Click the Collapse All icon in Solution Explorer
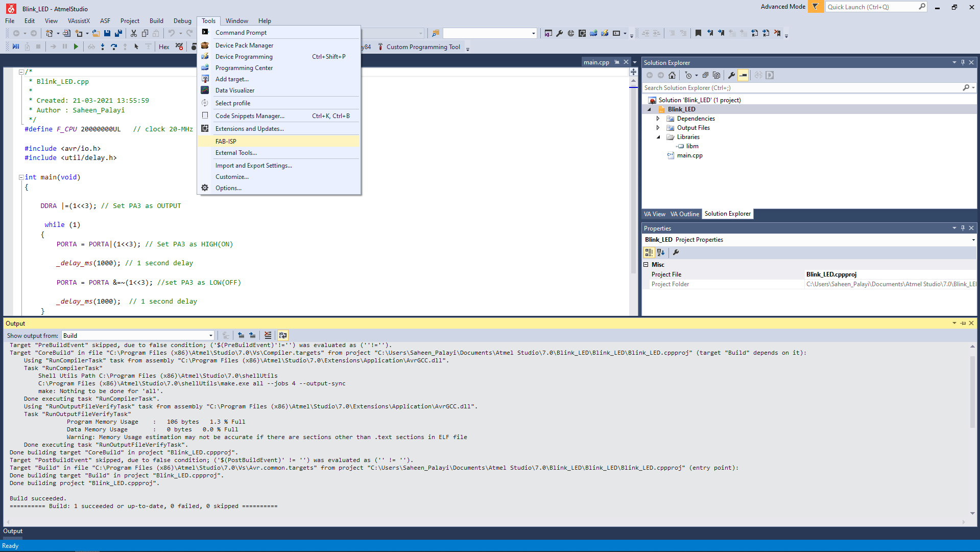Image resolution: width=980 pixels, height=552 pixels. coord(705,75)
